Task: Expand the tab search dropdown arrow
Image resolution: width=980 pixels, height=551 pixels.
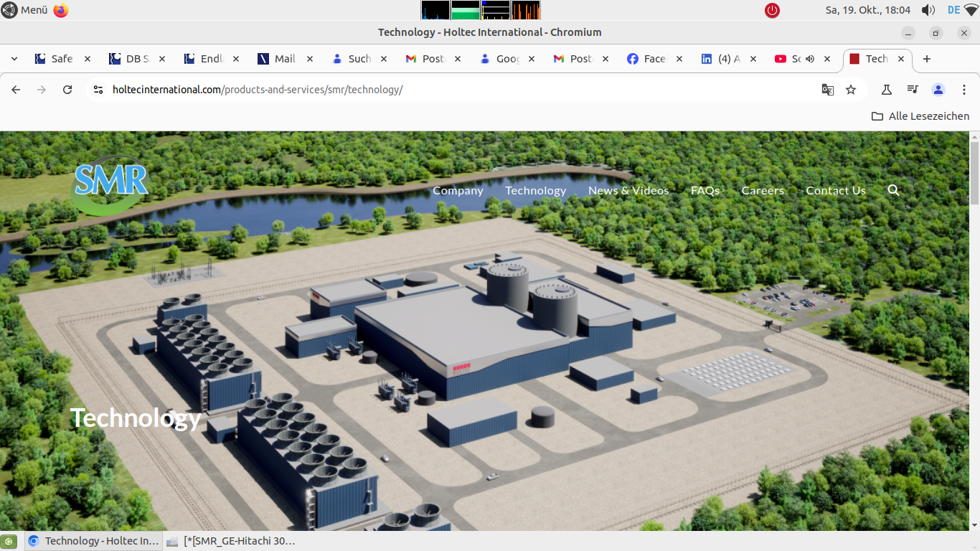Action: click(14, 59)
